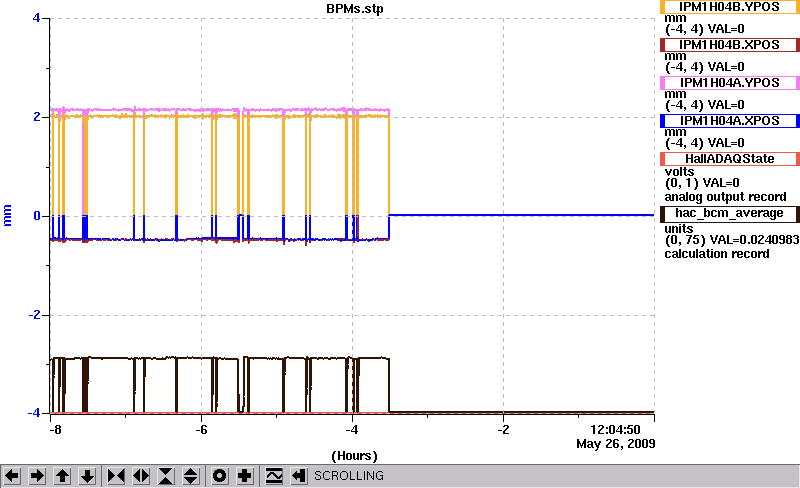Click the BPMs.stp plot title
This screenshot has width=800, height=488.
(355, 9)
